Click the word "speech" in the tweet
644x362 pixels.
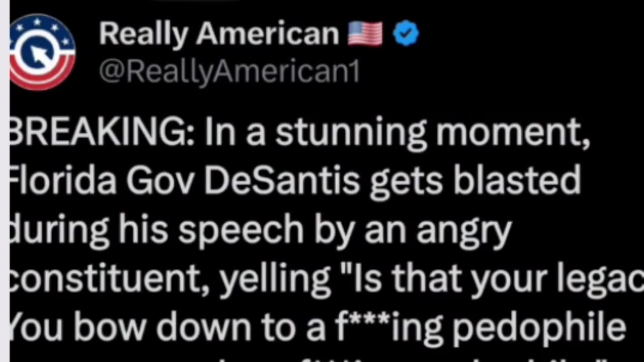point(241,230)
